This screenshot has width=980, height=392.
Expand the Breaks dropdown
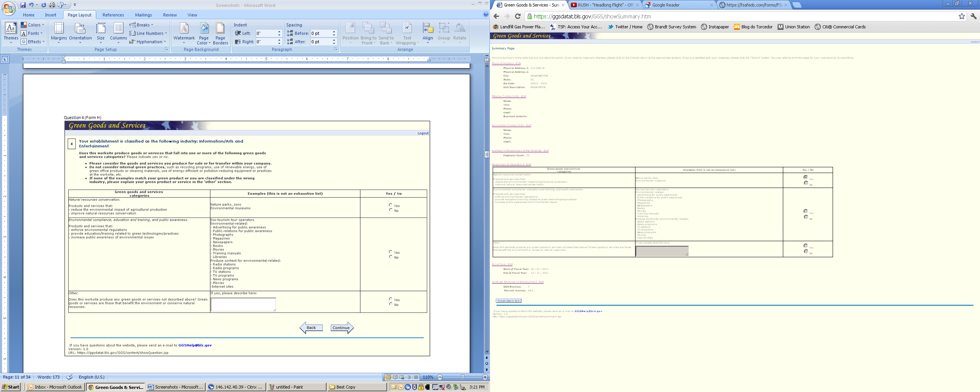point(142,25)
